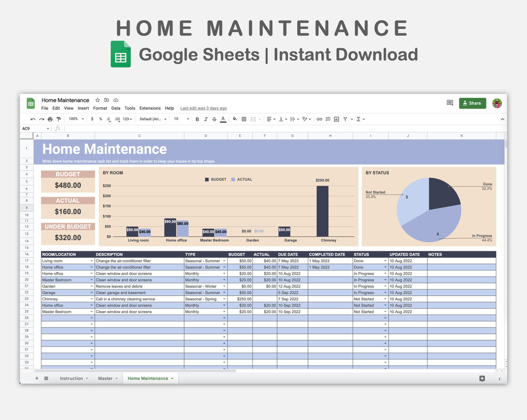The width and height of the screenshot is (527, 420).
Task: Open the 123 number format dropdown
Action: (x=127, y=119)
